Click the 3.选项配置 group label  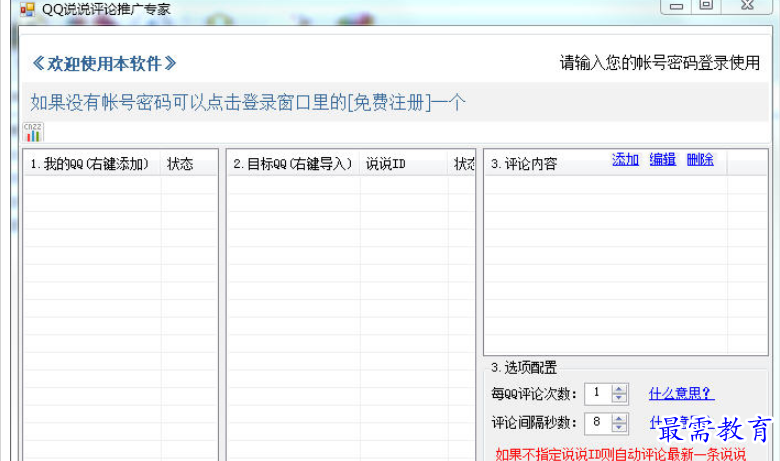523,368
